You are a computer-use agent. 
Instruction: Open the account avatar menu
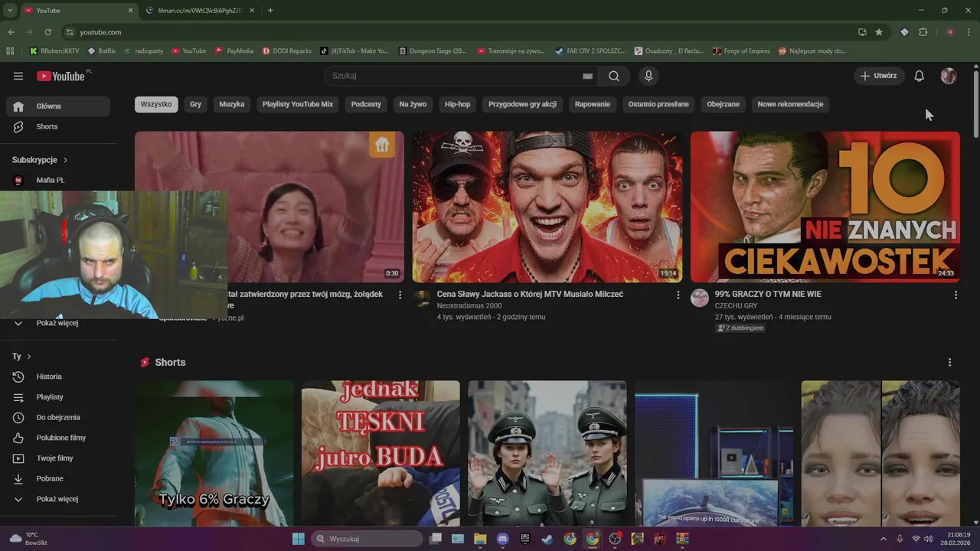point(949,76)
